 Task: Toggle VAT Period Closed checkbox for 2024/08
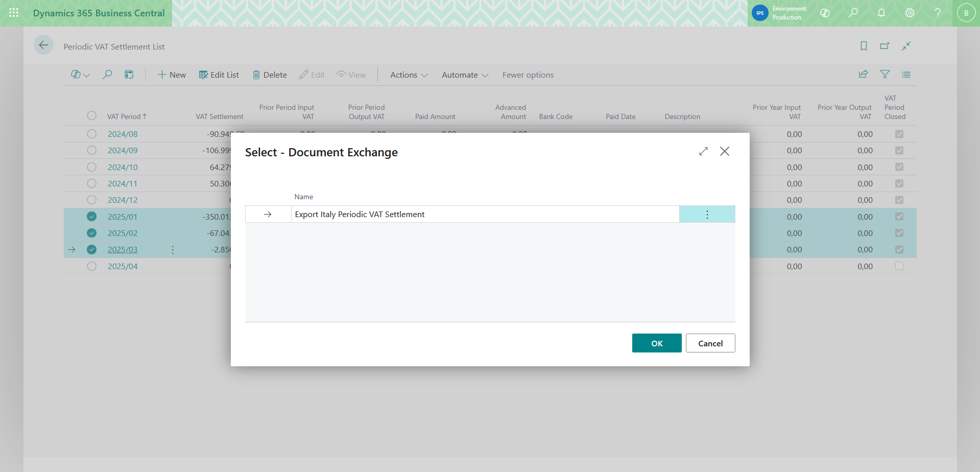[899, 134]
